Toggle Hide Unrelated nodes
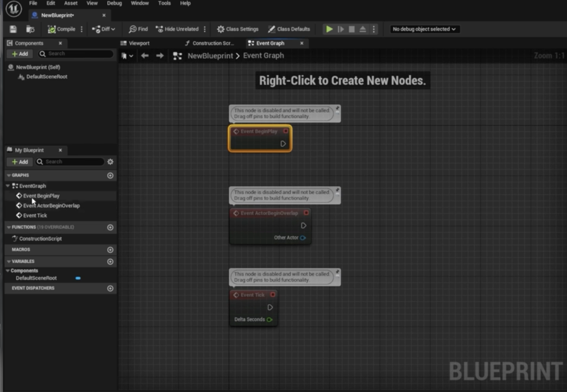The image size is (567, 392). (x=177, y=29)
